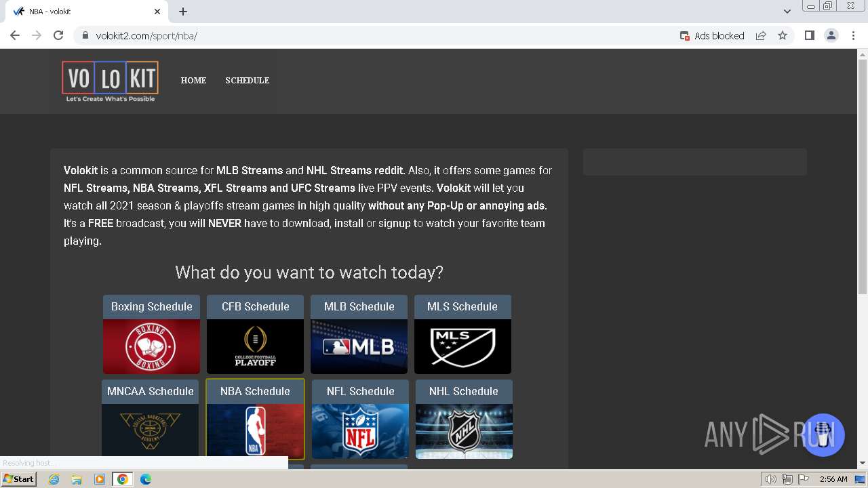Click College Football Playoff thumbnail
The image size is (868, 488).
(256, 346)
